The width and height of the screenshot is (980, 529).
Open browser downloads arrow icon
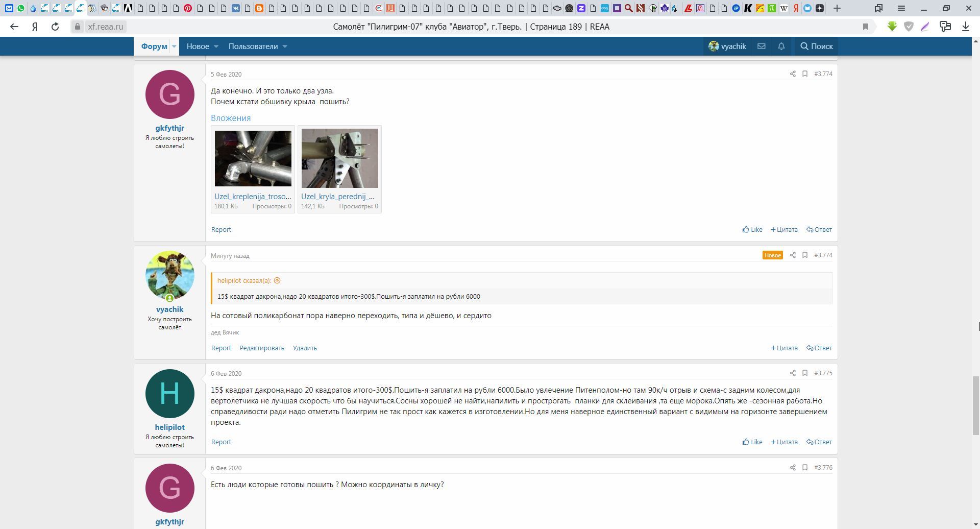(x=965, y=27)
